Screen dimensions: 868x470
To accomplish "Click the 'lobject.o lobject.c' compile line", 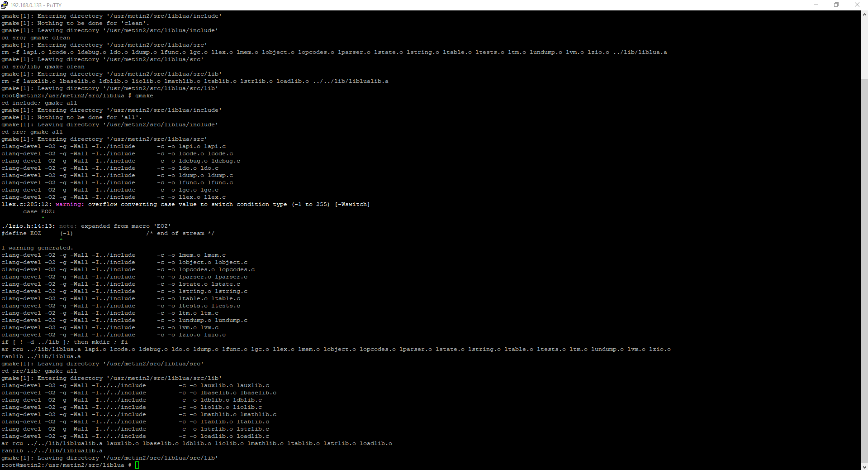I will click(x=124, y=262).
